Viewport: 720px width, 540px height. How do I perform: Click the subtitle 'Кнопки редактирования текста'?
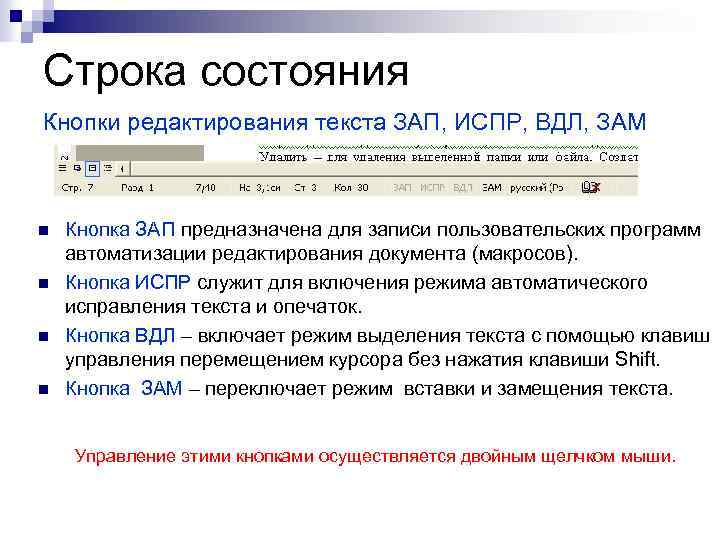coord(215,123)
